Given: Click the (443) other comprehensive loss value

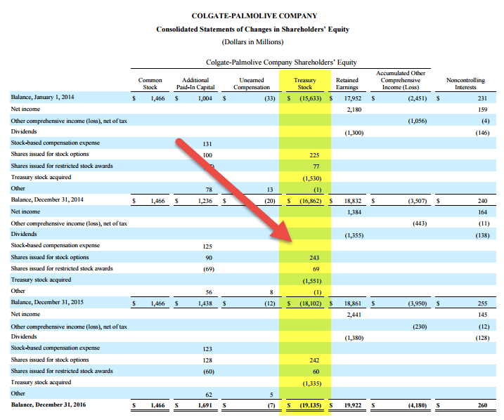Looking at the screenshot, I should click(x=420, y=223).
